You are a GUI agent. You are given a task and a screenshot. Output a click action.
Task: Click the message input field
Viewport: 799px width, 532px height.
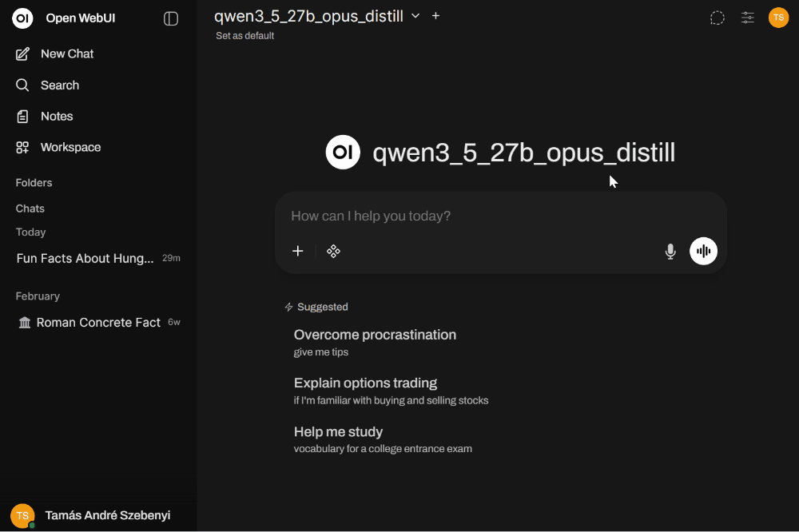[x=500, y=216]
